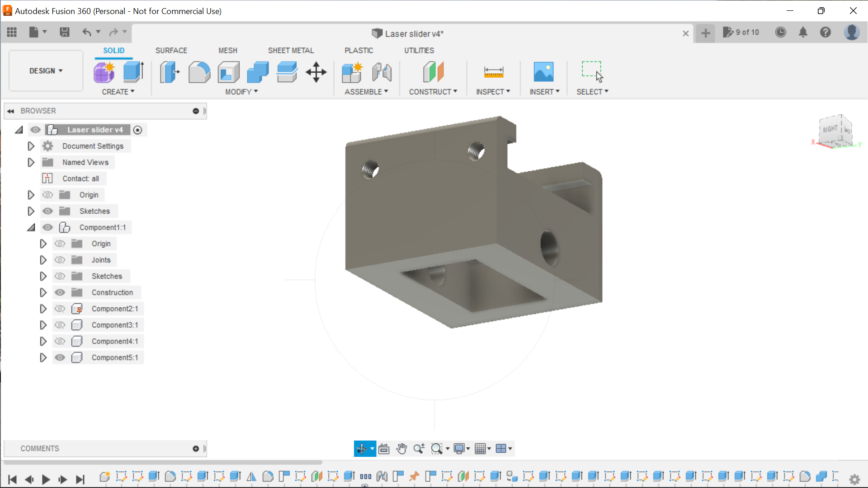Viewport: 868px width, 488px height.
Task: Select the Insert image icon
Action: coord(543,72)
